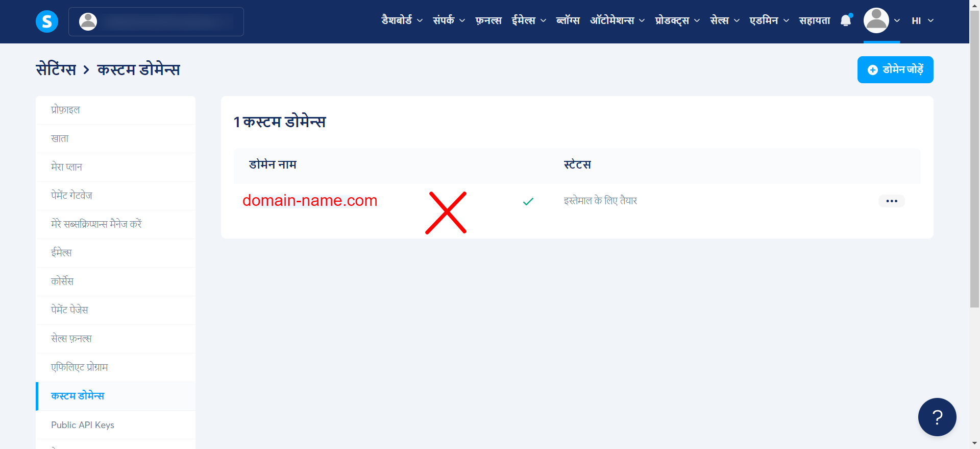Click the help question mark bubble
The image size is (980, 449).
coord(937,417)
